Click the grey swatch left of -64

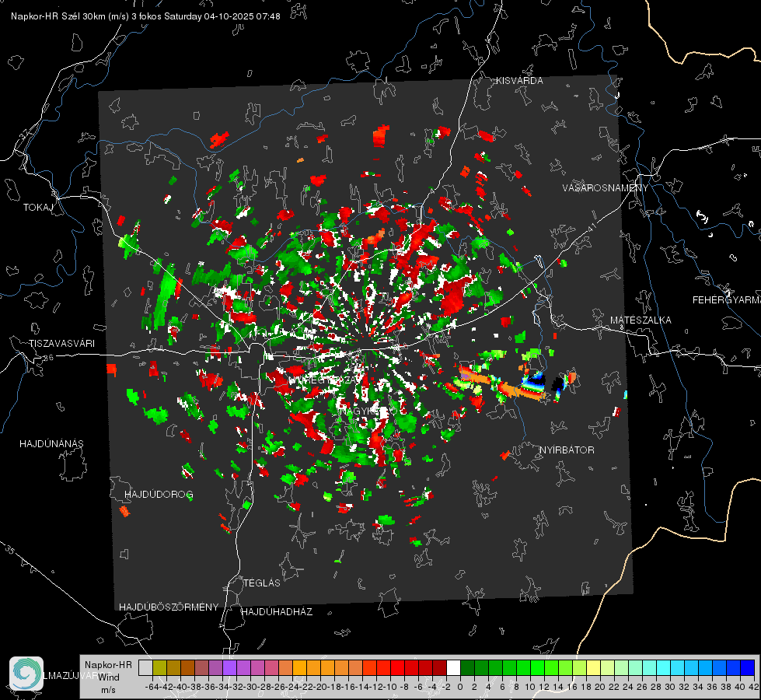click(145, 667)
